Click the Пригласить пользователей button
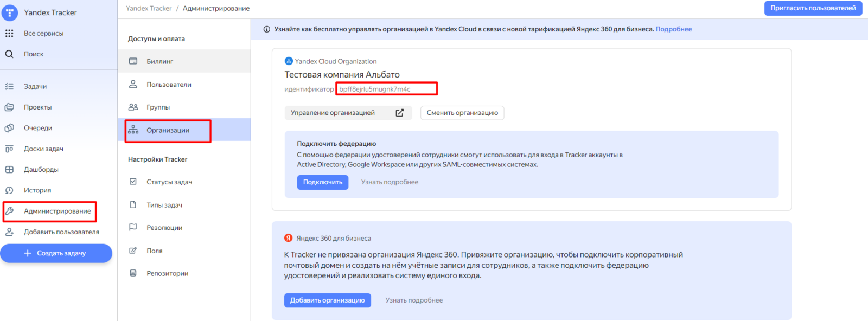 point(813,8)
